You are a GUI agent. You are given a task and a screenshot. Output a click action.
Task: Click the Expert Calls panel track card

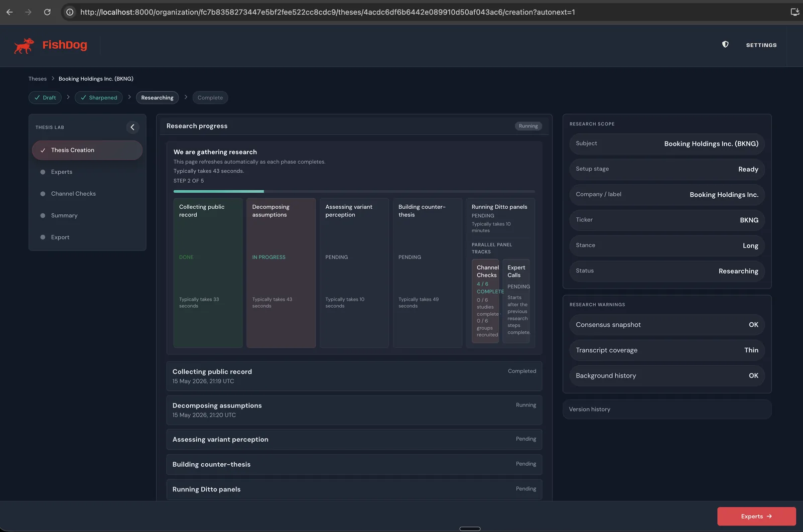(x=516, y=301)
